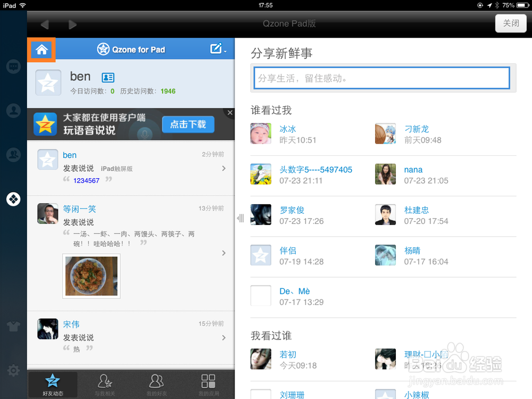Dismiss the voice message ad banner

pyautogui.click(x=230, y=113)
